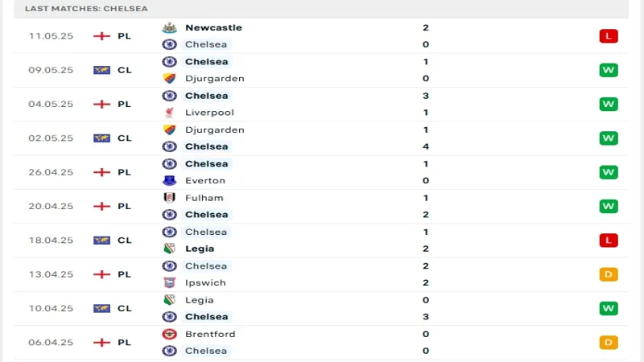Click the Brentford club crest icon
Image resolution: width=644 pixels, height=362 pixels.
point(169,334)
